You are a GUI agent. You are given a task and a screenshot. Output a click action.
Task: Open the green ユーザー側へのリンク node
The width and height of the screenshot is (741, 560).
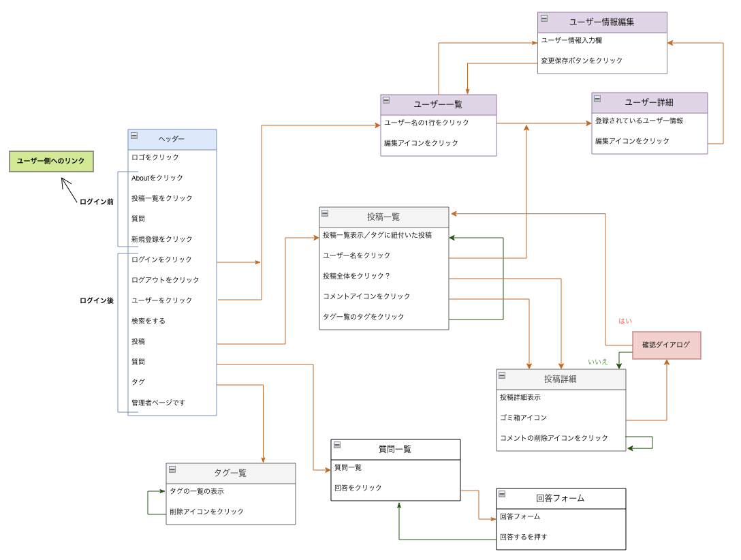49,161
